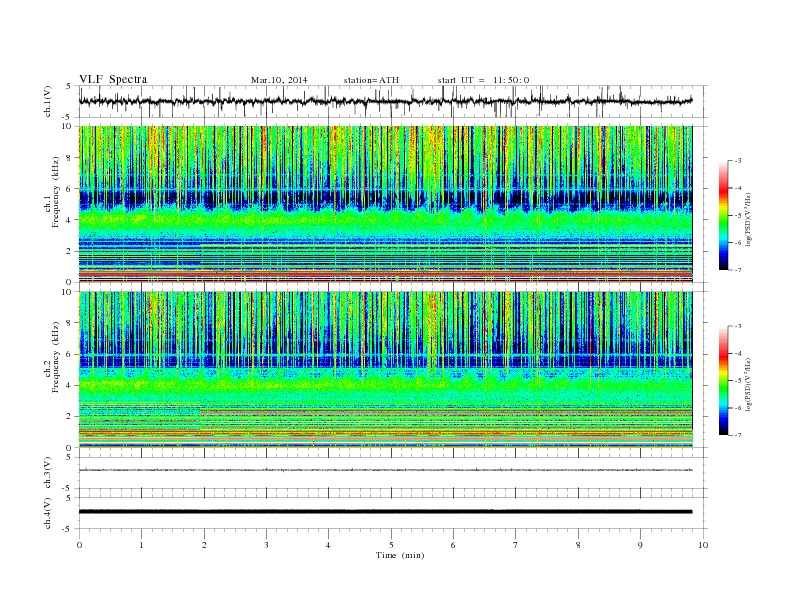Click the '1' tick on the time axis
Viewport: 792px width, 612px height.
click(141, 545)
